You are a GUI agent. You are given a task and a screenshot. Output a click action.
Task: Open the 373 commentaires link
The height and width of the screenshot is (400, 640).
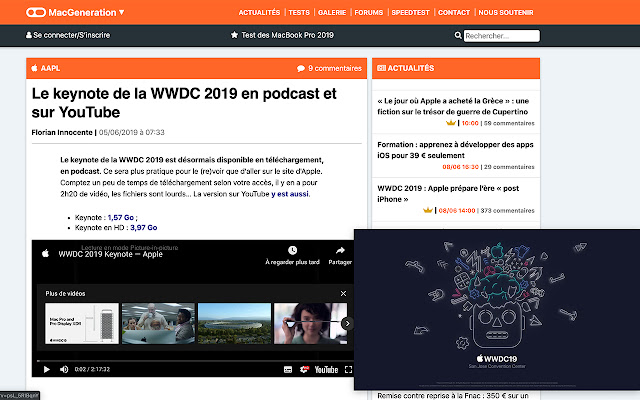click(x=507, y=211)
